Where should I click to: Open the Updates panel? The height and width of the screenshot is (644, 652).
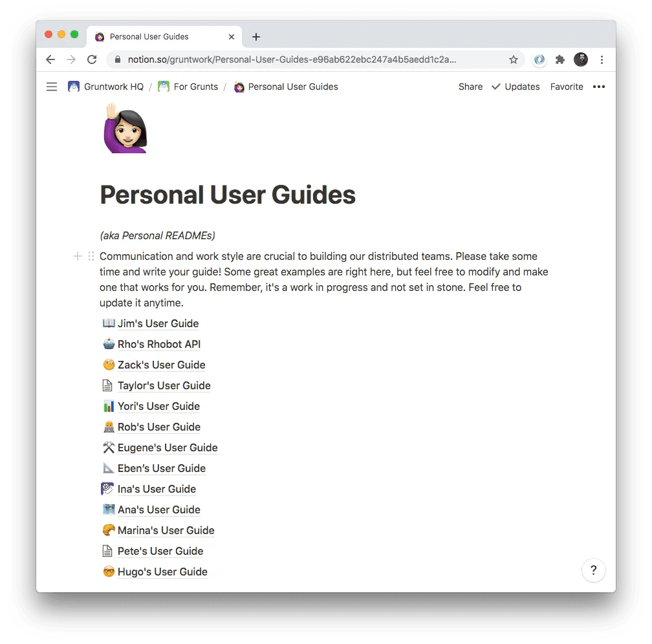coord(516,87)
